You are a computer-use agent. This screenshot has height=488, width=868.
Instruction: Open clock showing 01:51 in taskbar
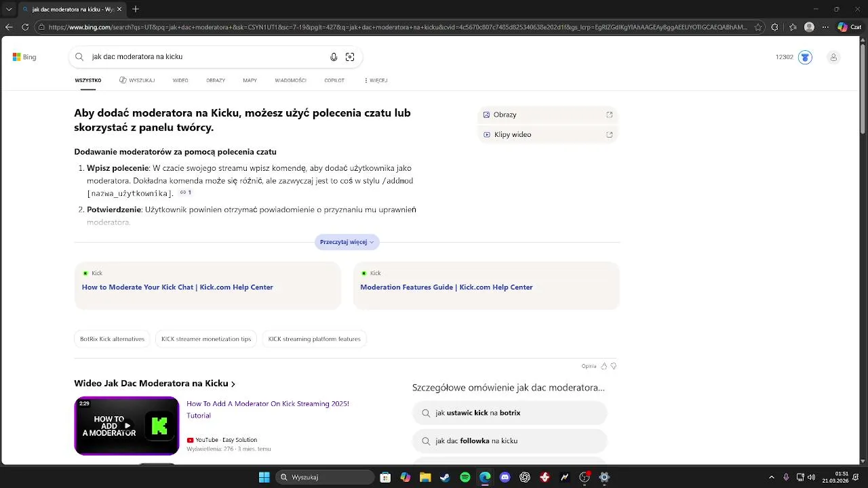[x=835, y=477]
